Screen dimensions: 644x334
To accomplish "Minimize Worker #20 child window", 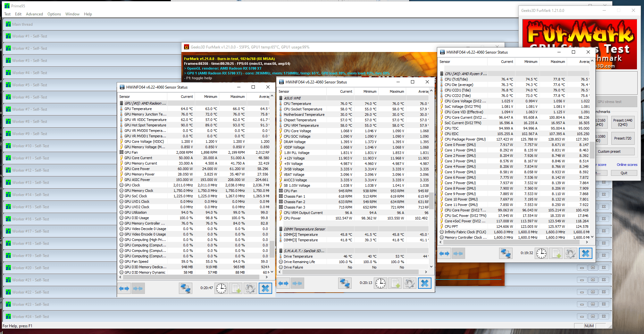I will tap(582, 268).
